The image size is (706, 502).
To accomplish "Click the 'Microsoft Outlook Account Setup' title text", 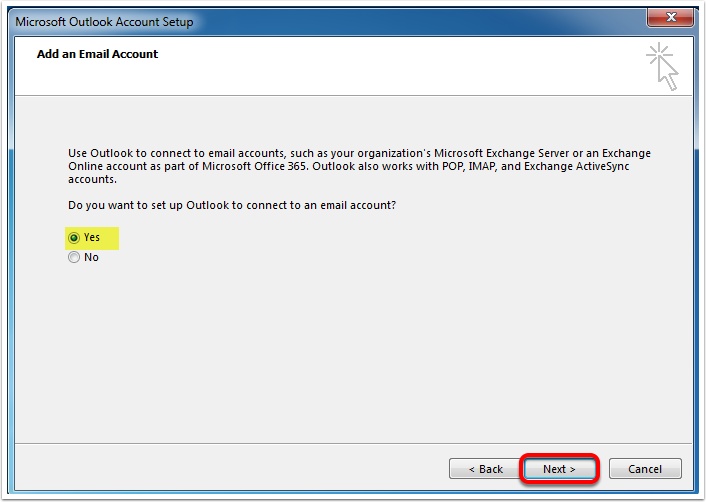I will click(104, 22).
